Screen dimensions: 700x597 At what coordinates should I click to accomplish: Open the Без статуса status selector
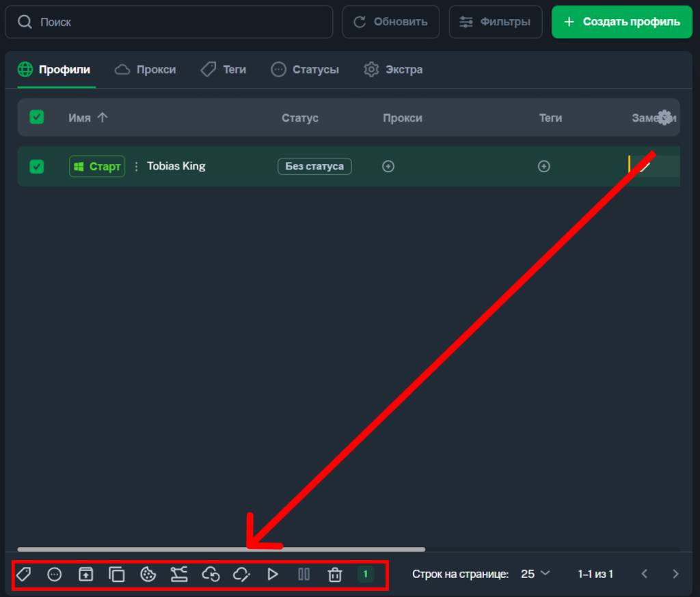(314, 167)
